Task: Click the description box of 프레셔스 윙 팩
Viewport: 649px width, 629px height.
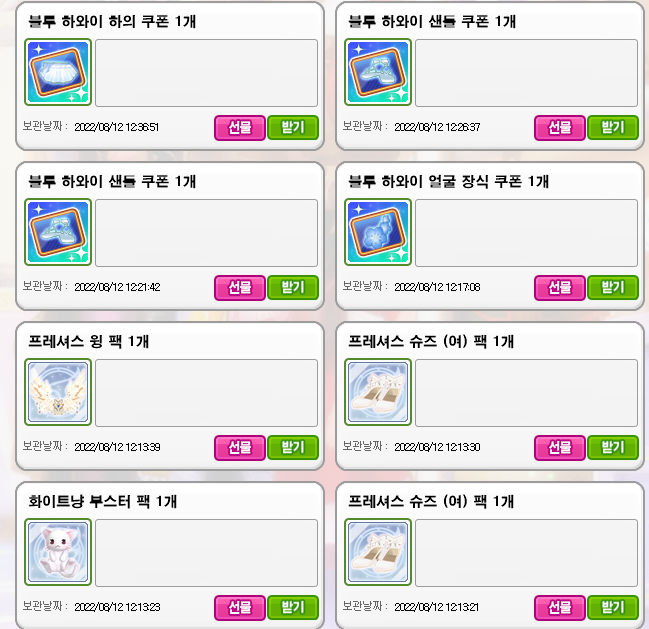Action: coord(207,393)
